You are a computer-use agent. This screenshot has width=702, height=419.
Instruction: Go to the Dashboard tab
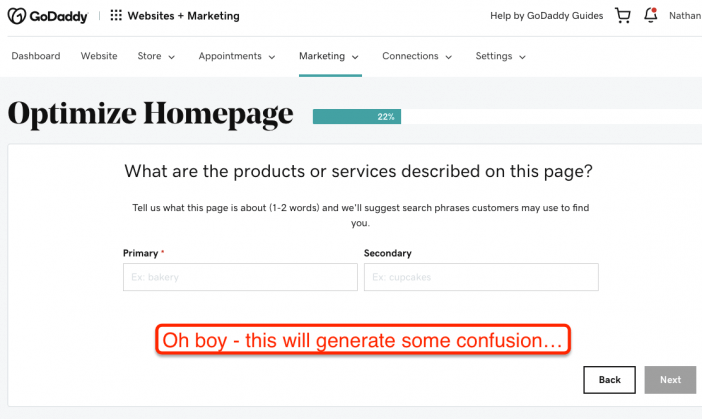pos(36,56)
